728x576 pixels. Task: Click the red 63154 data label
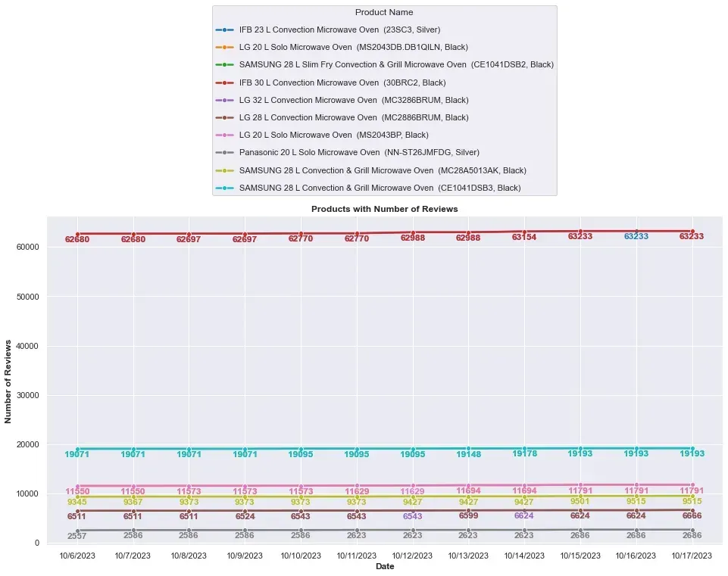pyautogui.click(x=524, y=237)
